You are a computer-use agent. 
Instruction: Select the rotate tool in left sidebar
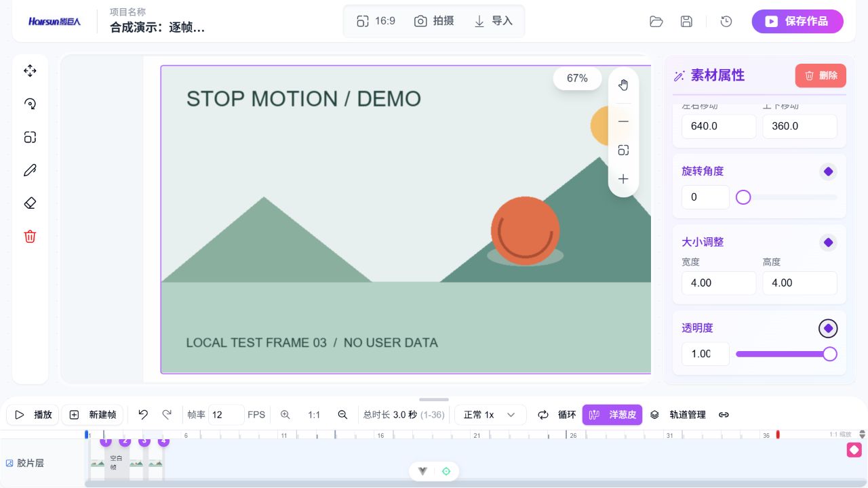point(30,104)
